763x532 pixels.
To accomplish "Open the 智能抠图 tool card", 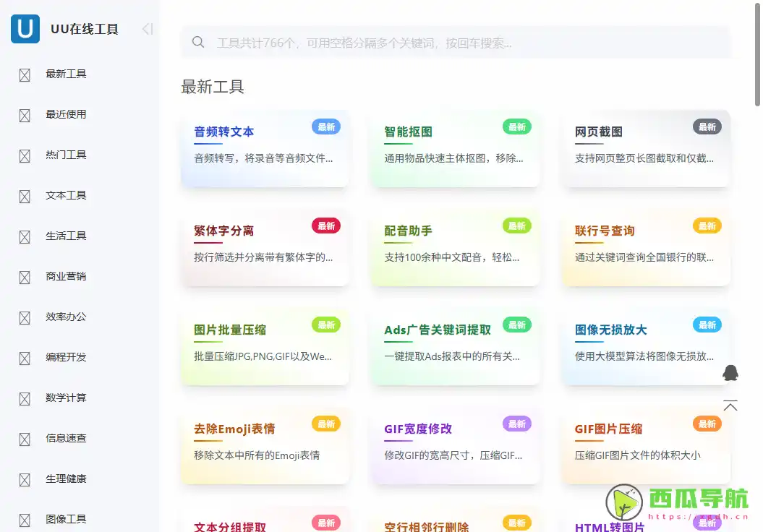I will pos(455,148).
